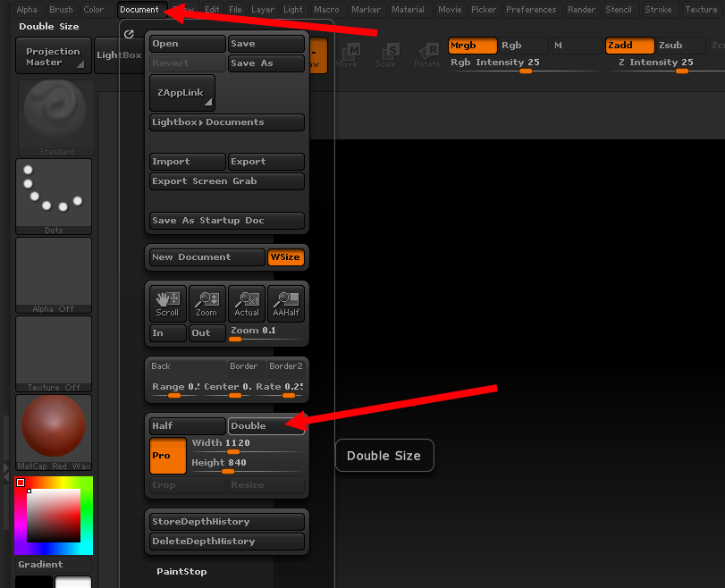The height and width of the screenshot is (588, 725).
Task: Click the Back color swatch
Action: click(x=188, y=366)
